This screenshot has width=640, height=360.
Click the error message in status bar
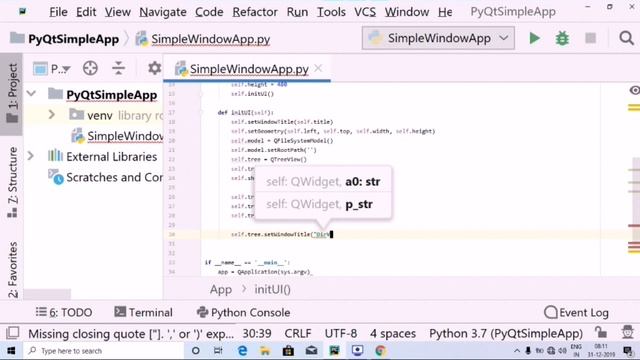click(x=131, y=334)
